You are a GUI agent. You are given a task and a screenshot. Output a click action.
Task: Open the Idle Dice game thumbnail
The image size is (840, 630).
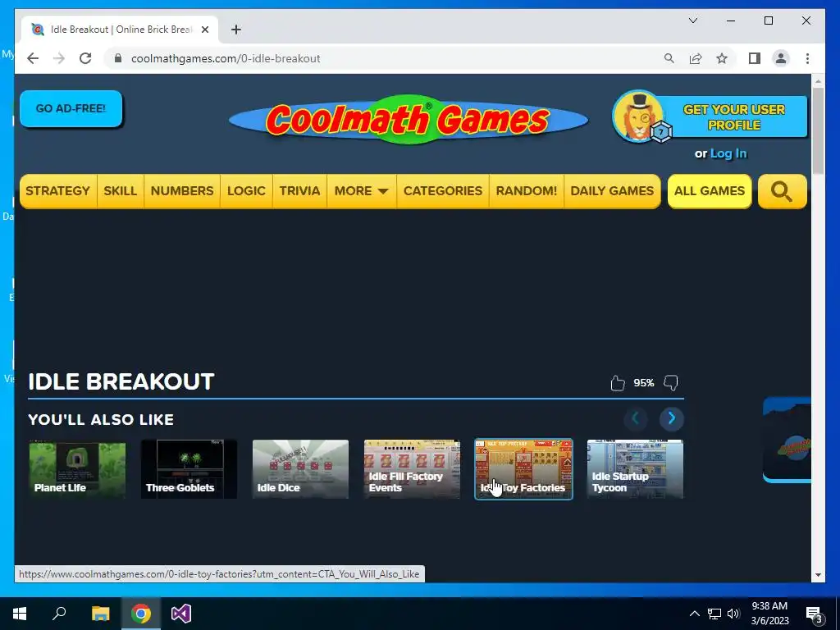[x=300, y=469]
